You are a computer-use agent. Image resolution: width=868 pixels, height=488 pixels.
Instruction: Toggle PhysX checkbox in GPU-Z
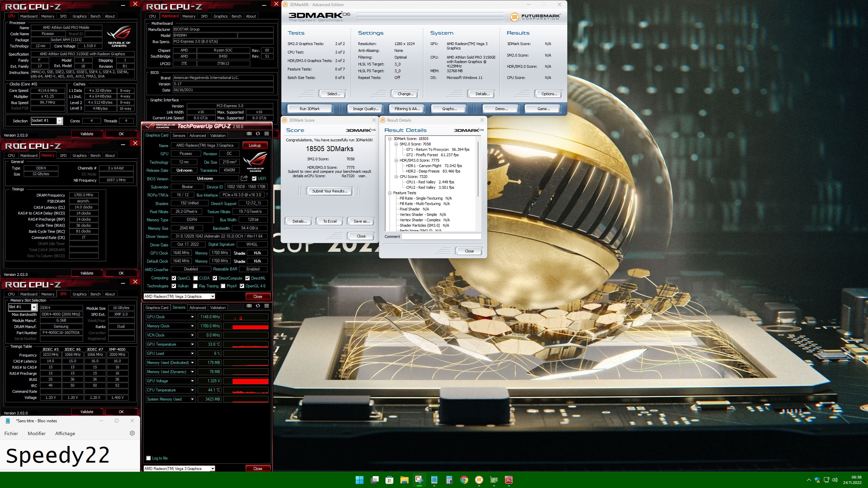pos(223,286)
